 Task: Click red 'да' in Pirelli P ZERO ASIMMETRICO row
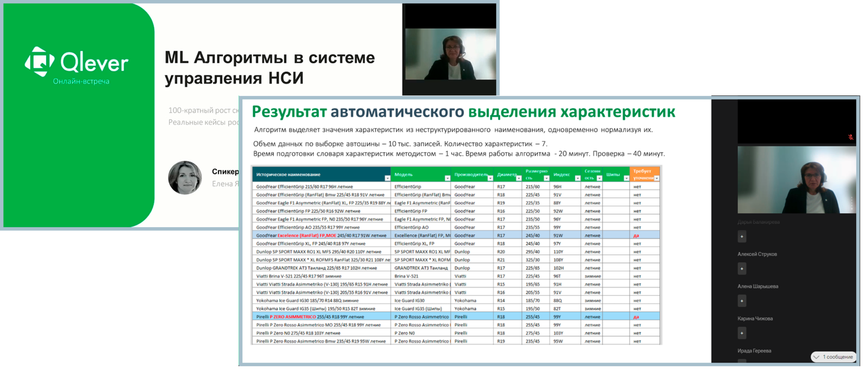(x=636, y=317)
